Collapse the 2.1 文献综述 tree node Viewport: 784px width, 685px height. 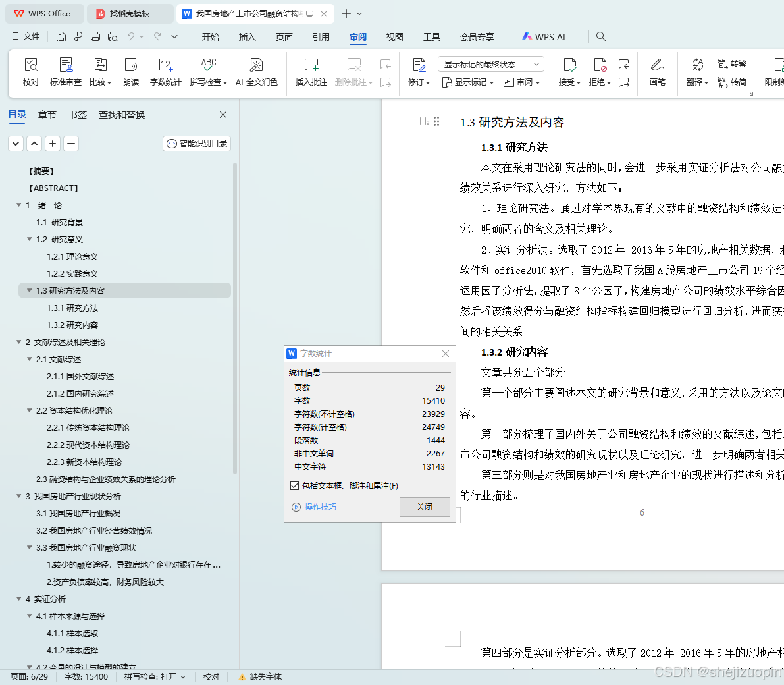pos(29,359)
